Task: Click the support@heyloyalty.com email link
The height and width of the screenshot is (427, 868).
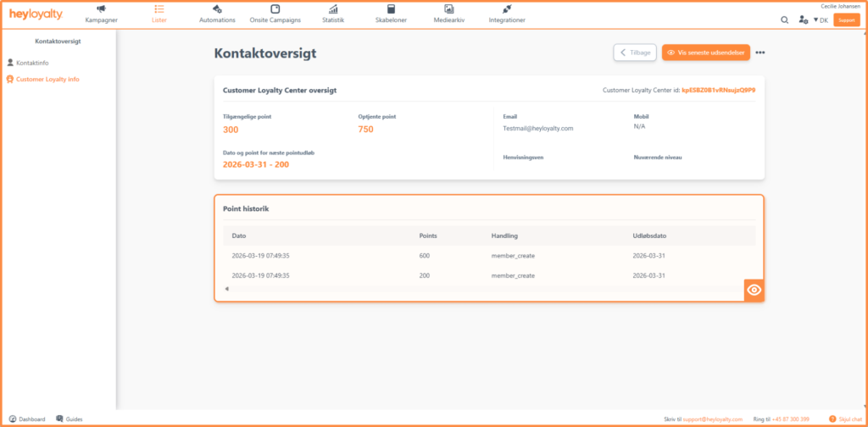Action: 712,419
